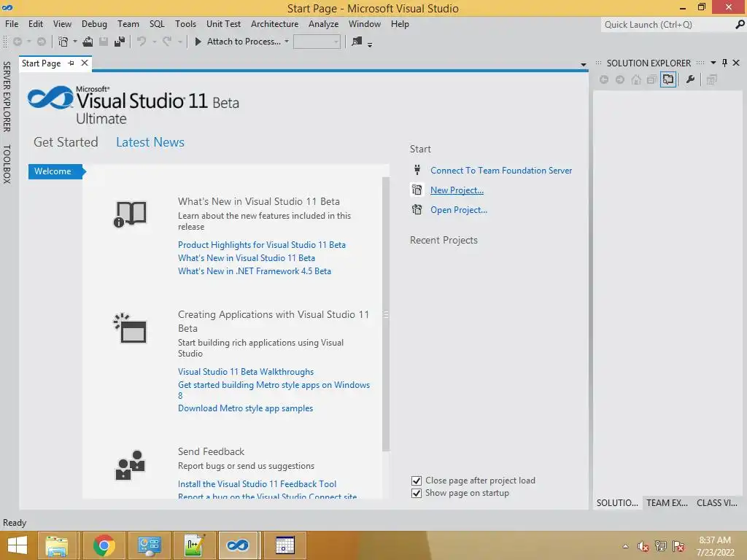Click the window icon for Creating Applications section
Screen dimensions: 747x560
pos(130,328)
